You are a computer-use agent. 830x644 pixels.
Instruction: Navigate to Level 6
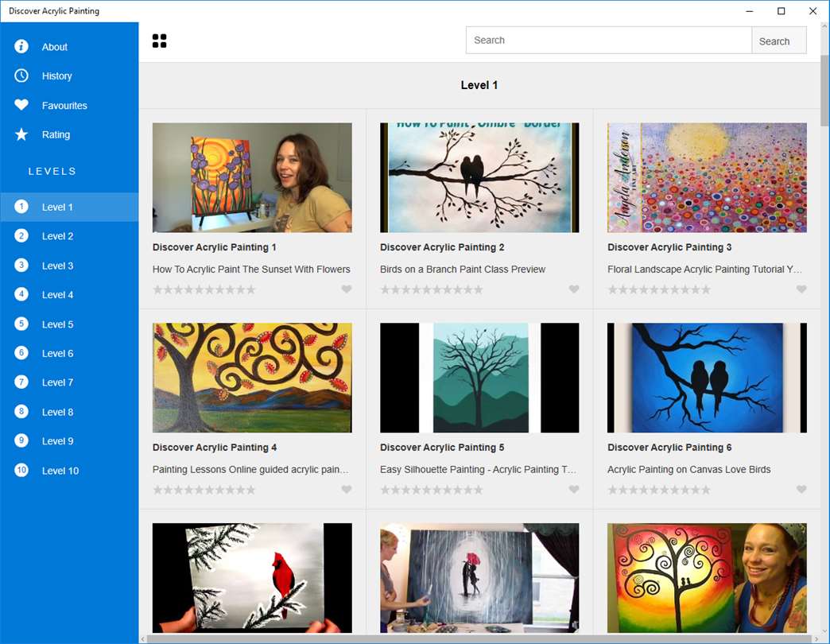tap(69, 353)
